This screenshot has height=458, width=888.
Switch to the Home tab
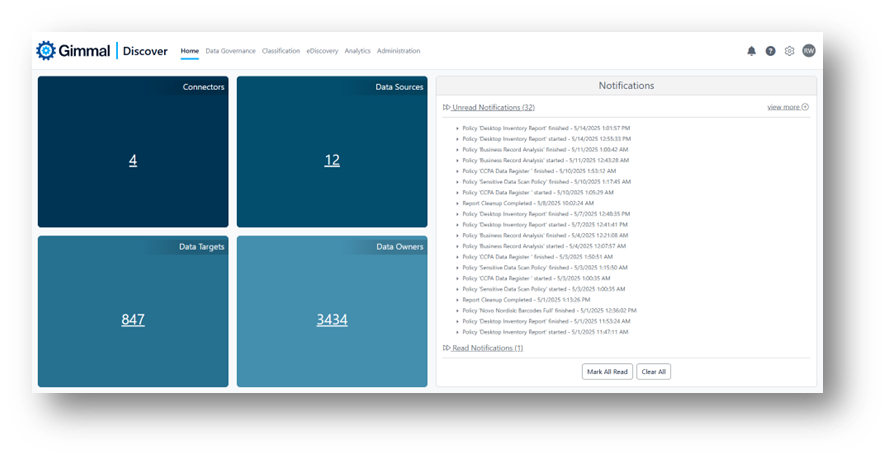coord(189,51)
